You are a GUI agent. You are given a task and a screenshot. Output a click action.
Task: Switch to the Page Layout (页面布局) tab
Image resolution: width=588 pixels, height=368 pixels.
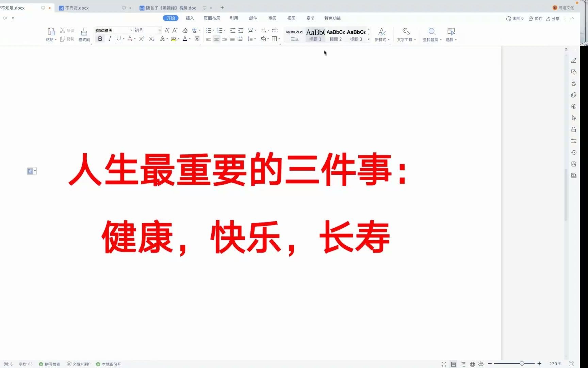(x=212, y=18)
